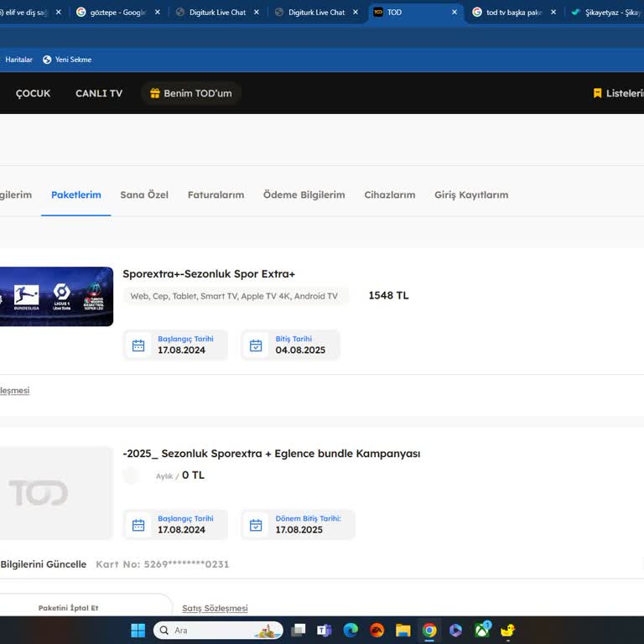Switch to the Sana Özel tab
The width and height of the screenshot is (644, 644).
tap(144, 195)
